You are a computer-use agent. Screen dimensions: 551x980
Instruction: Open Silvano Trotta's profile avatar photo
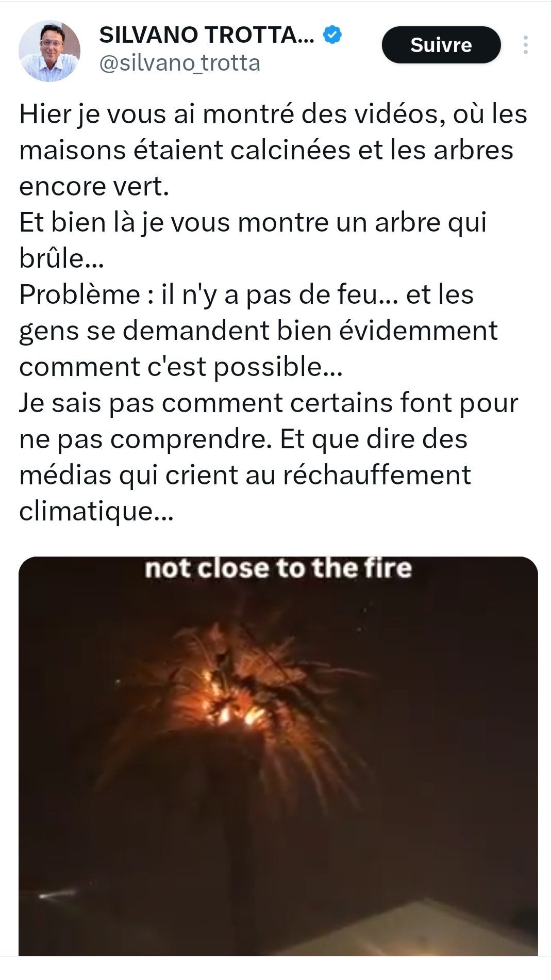tap(49, 51)
